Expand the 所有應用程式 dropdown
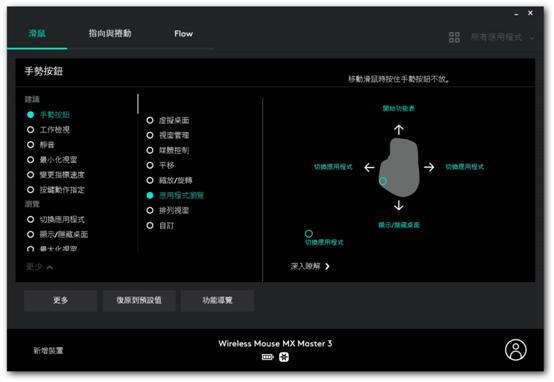Screen dimensions: 554x382 [502, 37]
